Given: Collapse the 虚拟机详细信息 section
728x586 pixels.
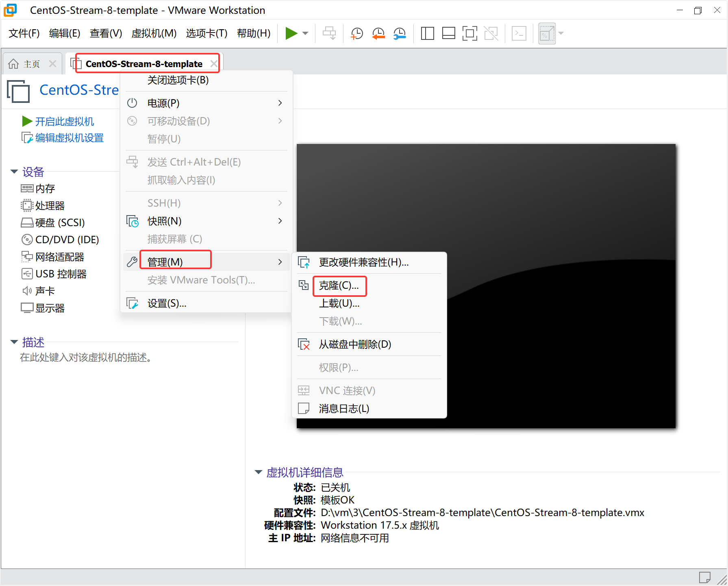Looking at the screenshot, I should click(259, 472).
